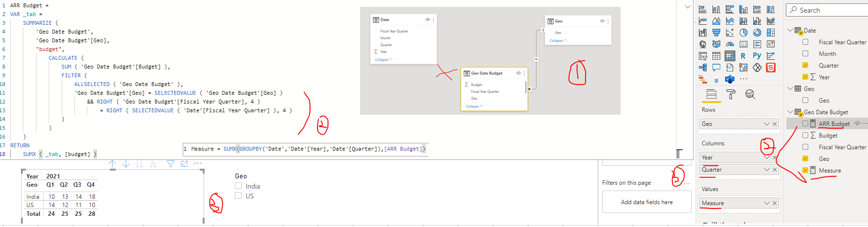The width and height of the screenshot is (868, 227).
Task: Select the Python visual
Action: (x=757, y=56)
